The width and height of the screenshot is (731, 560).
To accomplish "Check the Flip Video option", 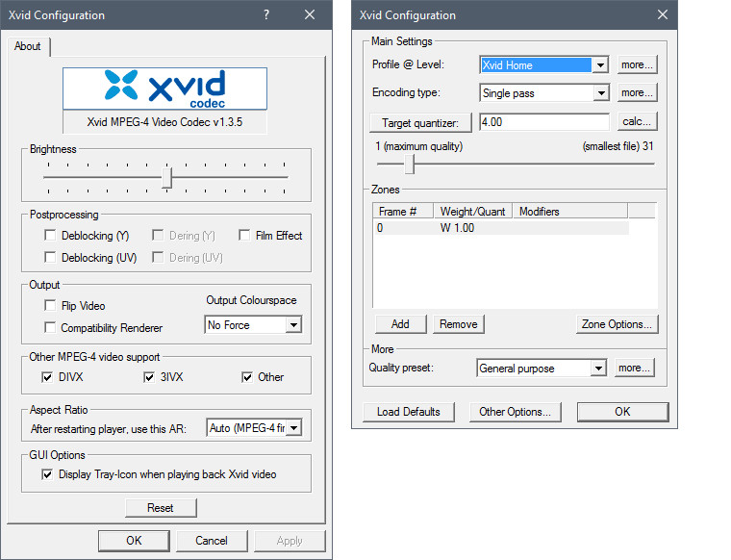I will [x=50, y=305].
